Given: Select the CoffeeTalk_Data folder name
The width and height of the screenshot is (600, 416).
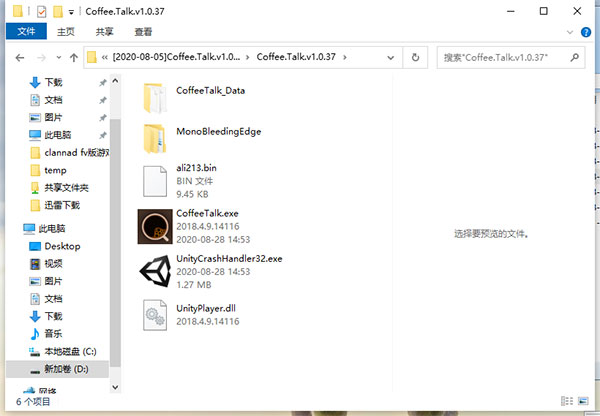Looking at the screenshot, I should pos(210,91).
